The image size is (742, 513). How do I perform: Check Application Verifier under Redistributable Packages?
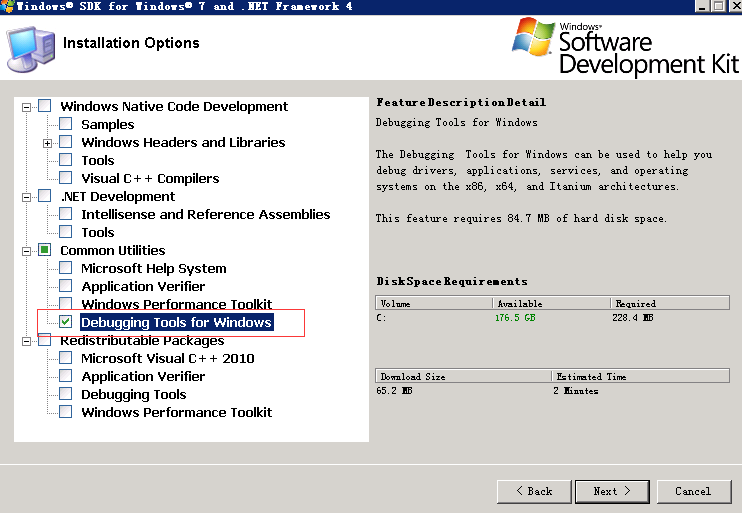click(65, 375)
